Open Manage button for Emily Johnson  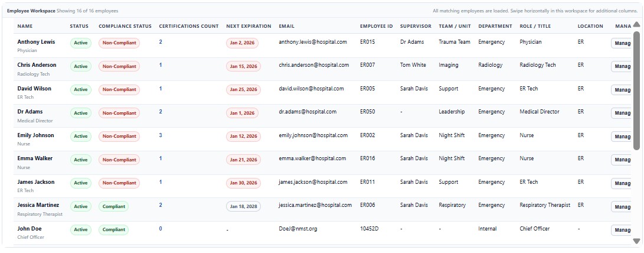coord(621,136)
